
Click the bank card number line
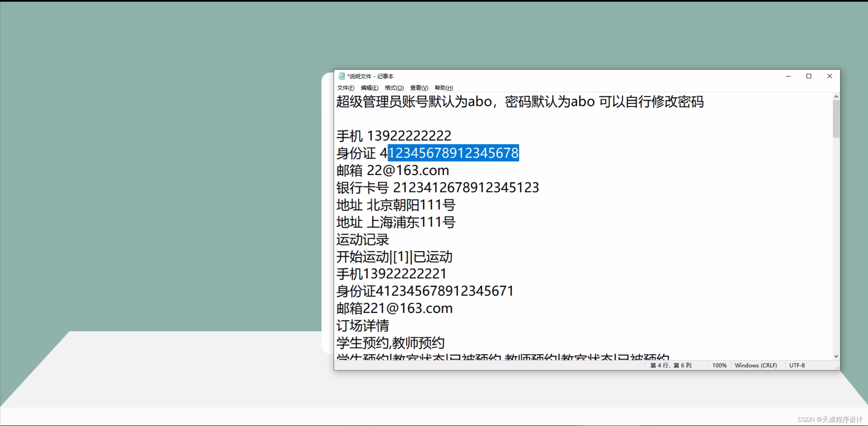click(438, 187)
